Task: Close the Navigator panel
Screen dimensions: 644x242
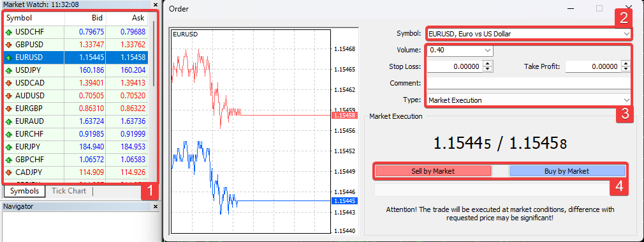Action: [155, 206]
